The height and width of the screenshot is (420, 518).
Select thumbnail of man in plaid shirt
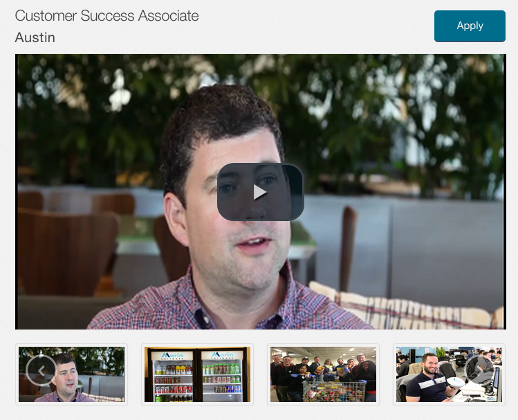71,374
